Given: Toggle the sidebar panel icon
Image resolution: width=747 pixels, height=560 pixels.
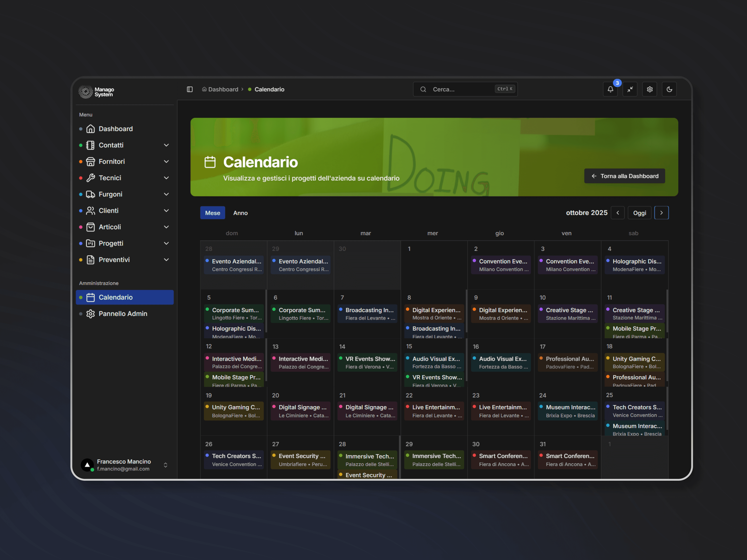Looking at the screenshot, I should pyautogui.click(x=190, y=90).
